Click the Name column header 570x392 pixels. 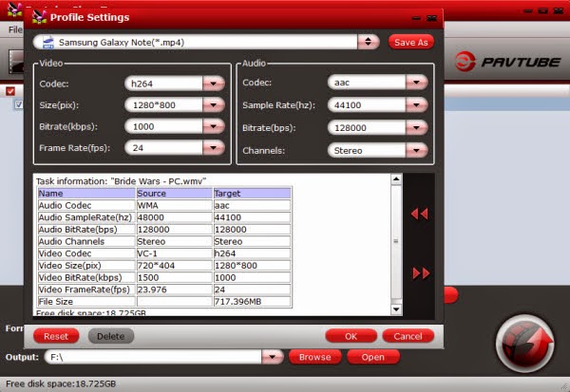coord(86,194)
